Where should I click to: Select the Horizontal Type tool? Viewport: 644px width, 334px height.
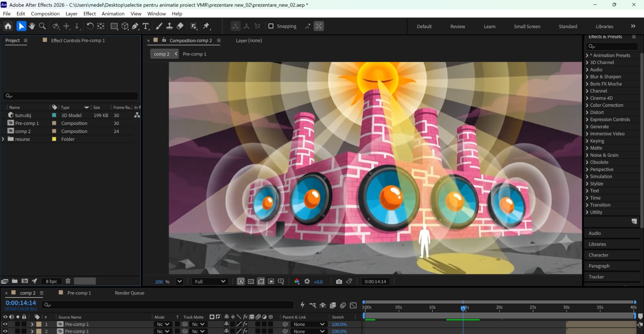click(146, 26)
